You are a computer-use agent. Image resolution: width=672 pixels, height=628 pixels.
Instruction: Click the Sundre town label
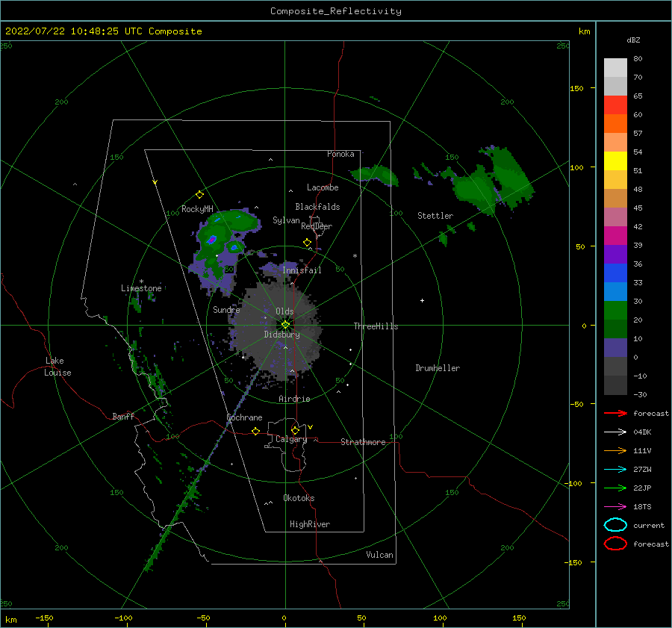point(226,309)
